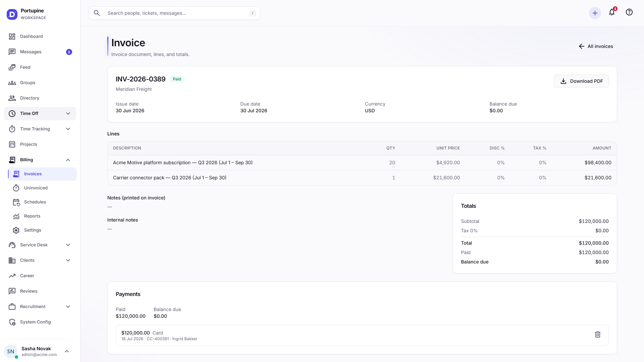Click the Meridian Freight client name

tap(133, 89)
